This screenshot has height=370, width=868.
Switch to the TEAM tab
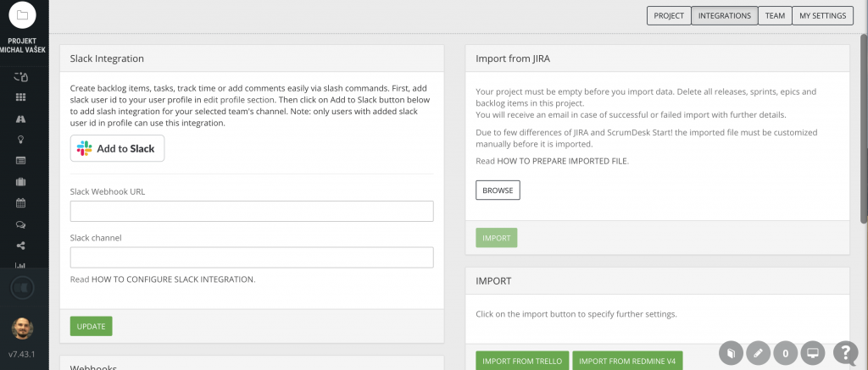coord(775,16)
